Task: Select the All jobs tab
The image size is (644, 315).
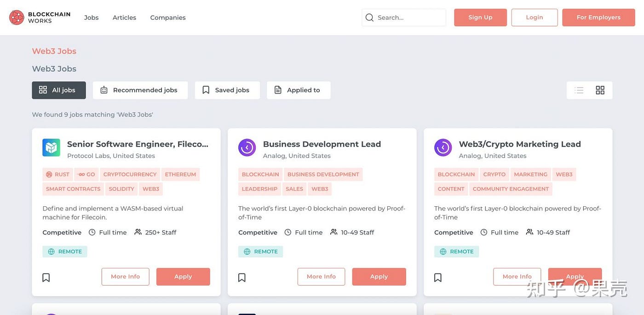Action: (x=59, y=90)
